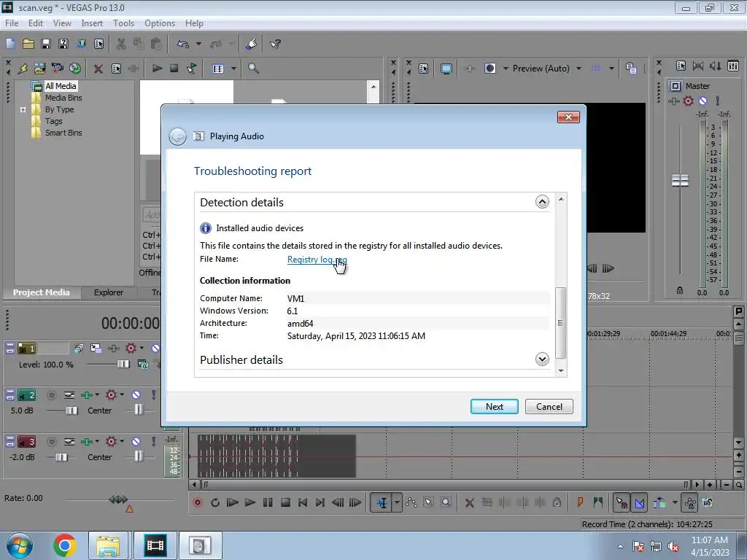The image size is (747, 560).
Task: Select All Media in the media tree
Action: click(x=61, y=86)
